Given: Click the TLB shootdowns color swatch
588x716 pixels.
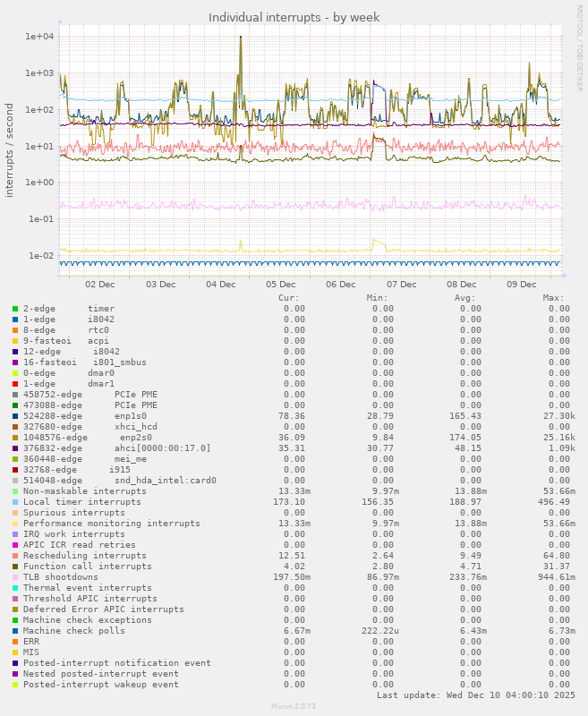Looking at the screenshot, I should pyautogui.click(x=15, y=576).
